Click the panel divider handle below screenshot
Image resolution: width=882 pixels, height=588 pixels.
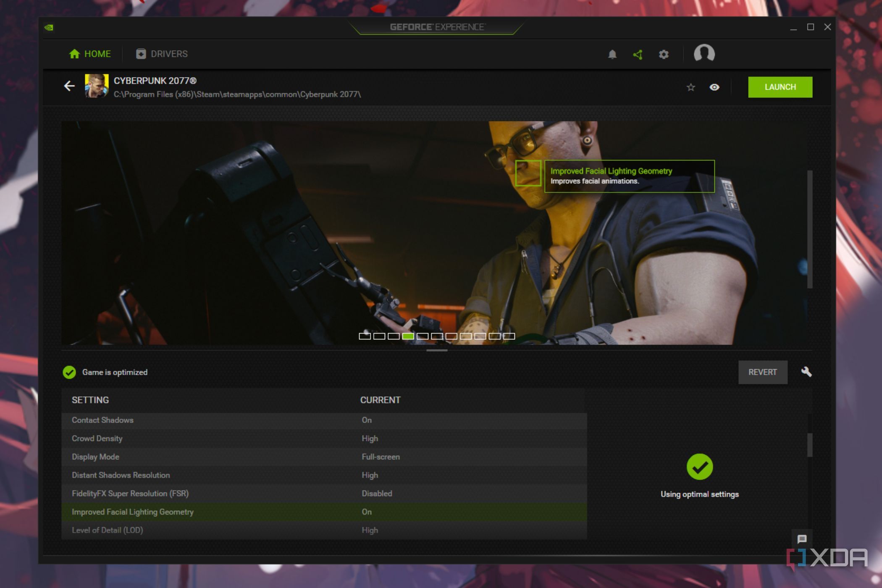pos(437,350)
